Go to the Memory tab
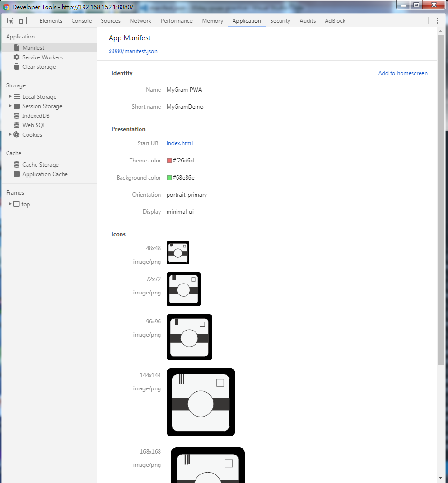Viewport: 448px width, 483px height. pyautogui.click(x=213, y=20)
